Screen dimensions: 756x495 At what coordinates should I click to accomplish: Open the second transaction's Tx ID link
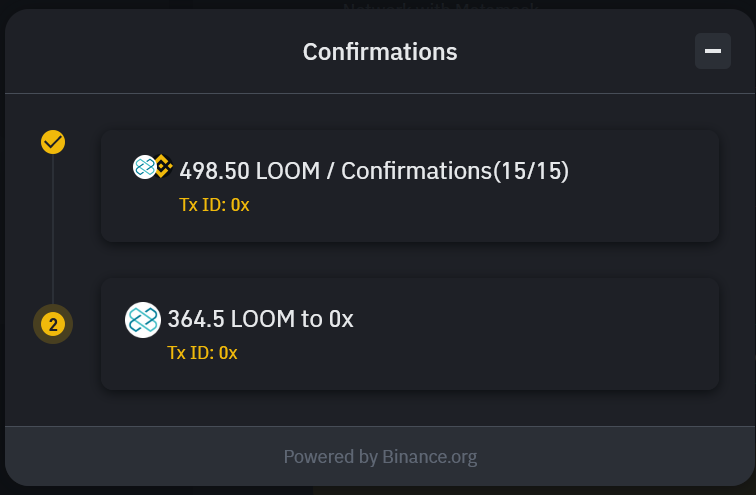point(202,352)
